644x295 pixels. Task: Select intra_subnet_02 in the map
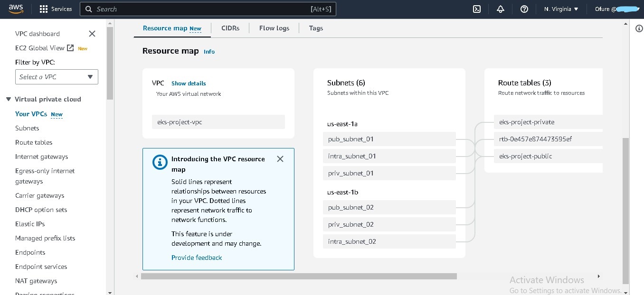(389, 241)
